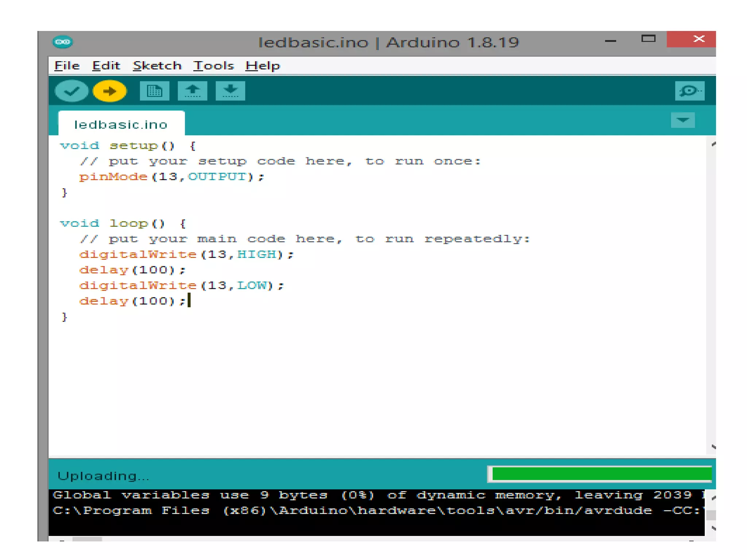747x560 pixels.
Task: Click the Save sketch down-arrow icon
Action: point(230,91)
